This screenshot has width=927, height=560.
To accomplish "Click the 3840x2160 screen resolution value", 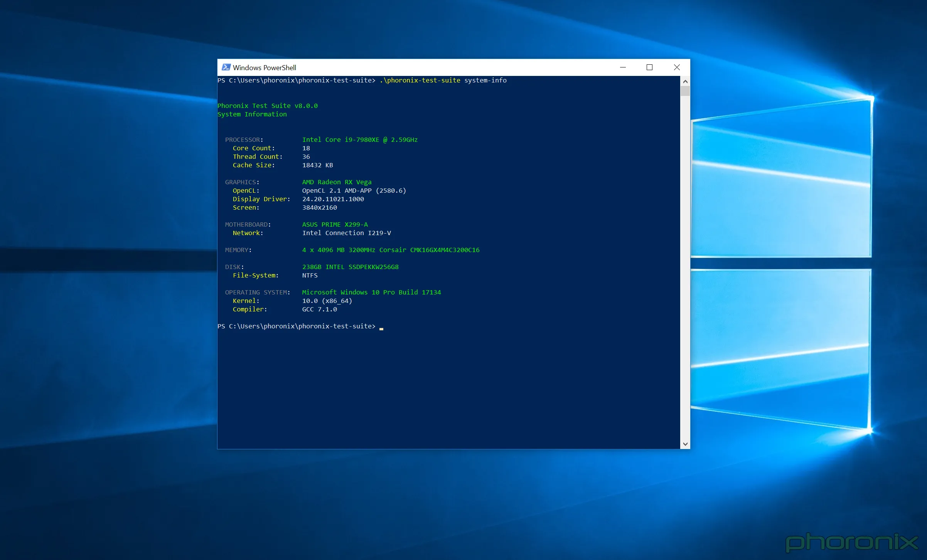I will [319, 207].
